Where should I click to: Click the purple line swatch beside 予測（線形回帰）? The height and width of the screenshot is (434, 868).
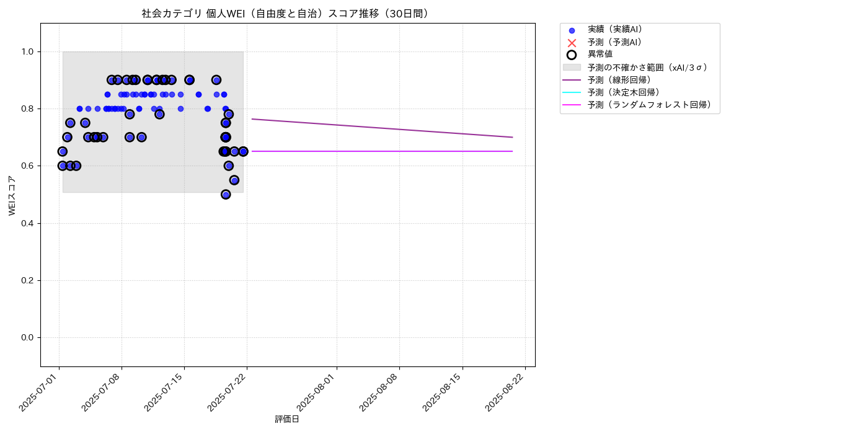pos(572,80)
